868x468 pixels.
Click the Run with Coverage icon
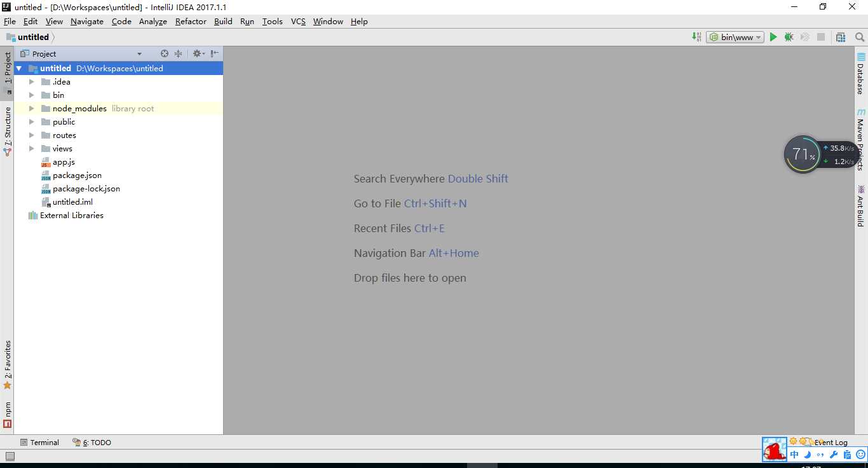pyautogui.click(x=805, y=38)
